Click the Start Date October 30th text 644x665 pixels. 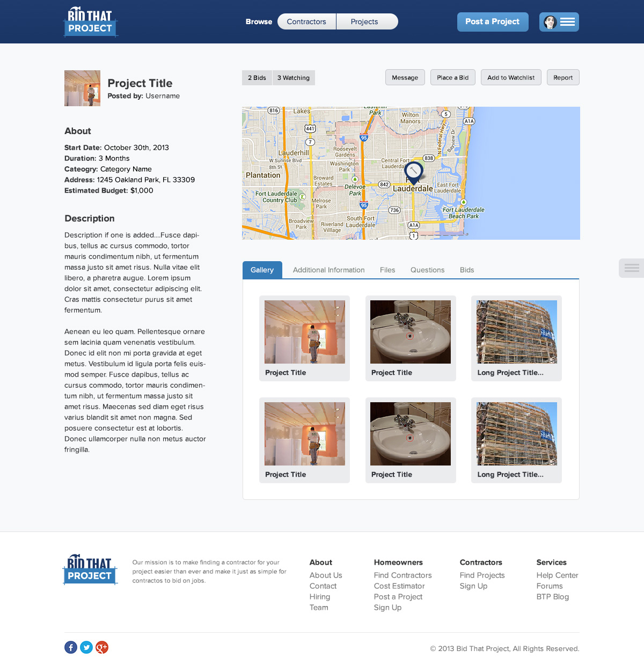[116, 147]
